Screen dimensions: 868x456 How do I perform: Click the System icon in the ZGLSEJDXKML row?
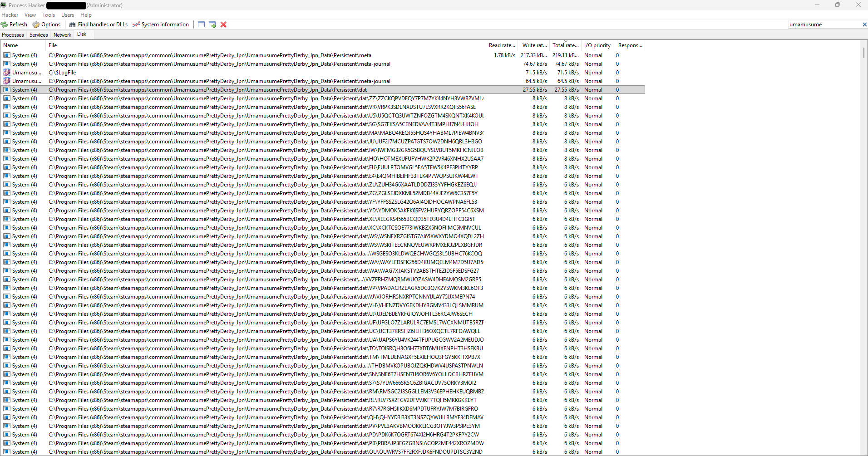[x=7, y=193]
